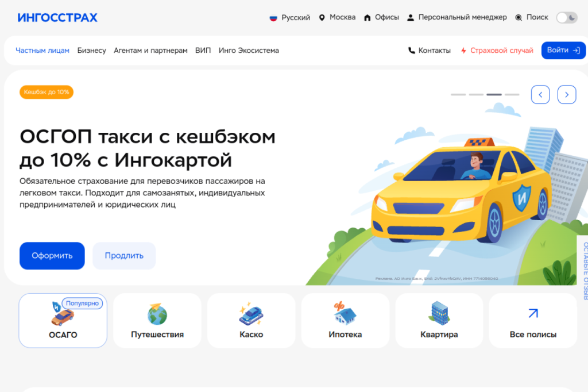Show the next banner slide
Image resolution: width=588 pixels, height=392 pixels.
pyautogui.click(x=567, y=95)
